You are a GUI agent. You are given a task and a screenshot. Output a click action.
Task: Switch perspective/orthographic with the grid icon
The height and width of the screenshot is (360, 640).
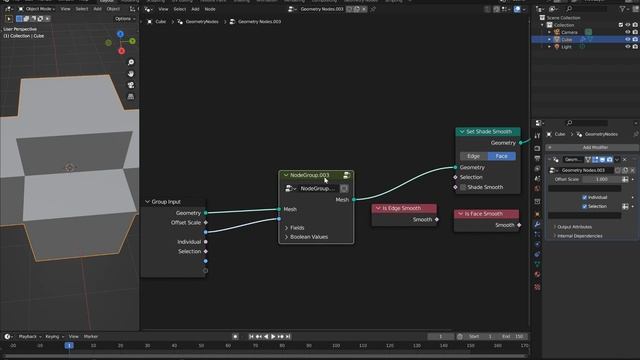point(131,96)
